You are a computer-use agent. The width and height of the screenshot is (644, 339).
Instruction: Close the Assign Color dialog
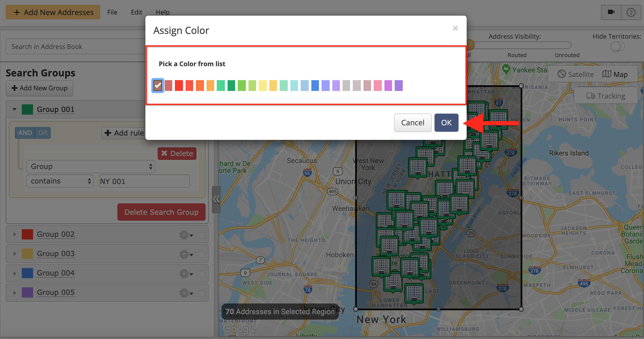[455, 28]
